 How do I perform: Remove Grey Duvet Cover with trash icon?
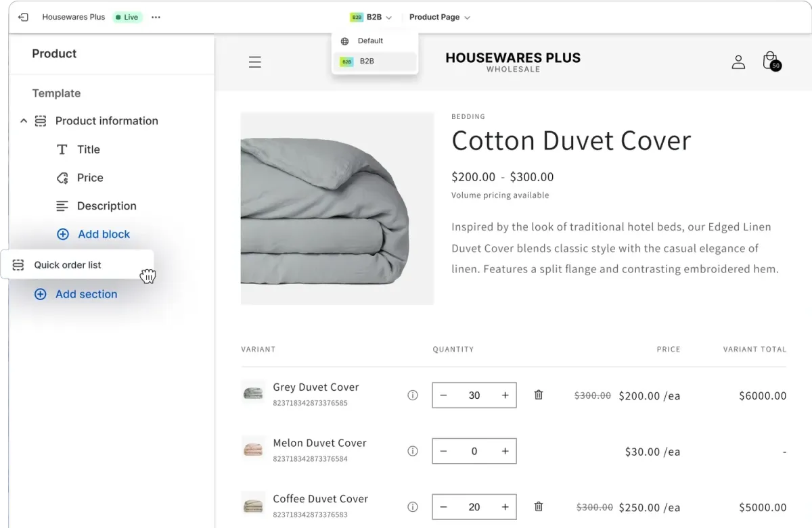point(539,395)
